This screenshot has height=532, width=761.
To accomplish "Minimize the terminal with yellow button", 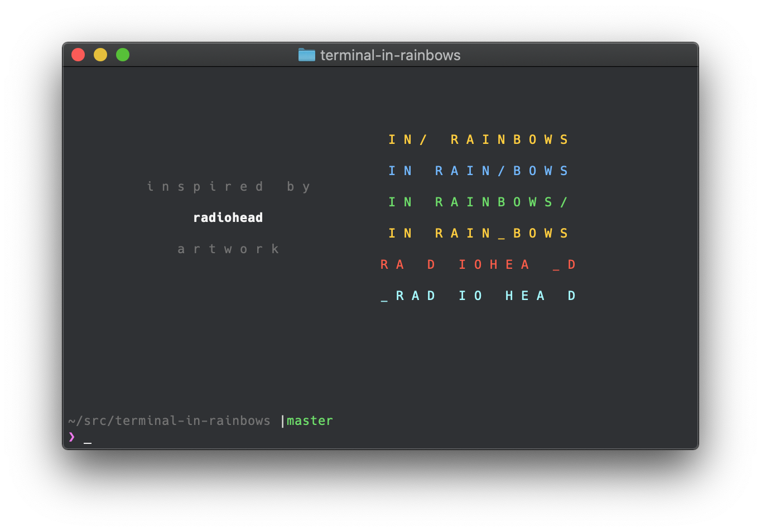I will (x=100, y=55).
